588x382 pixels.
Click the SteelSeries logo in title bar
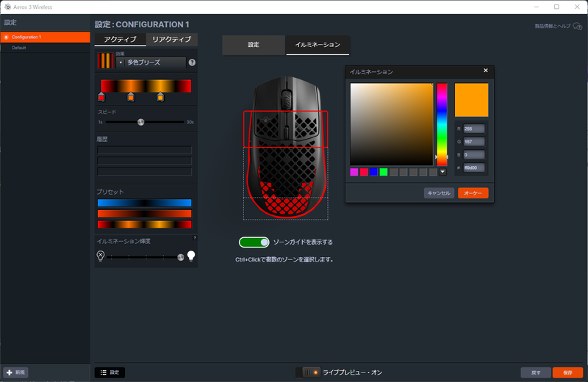coord(7,7)
